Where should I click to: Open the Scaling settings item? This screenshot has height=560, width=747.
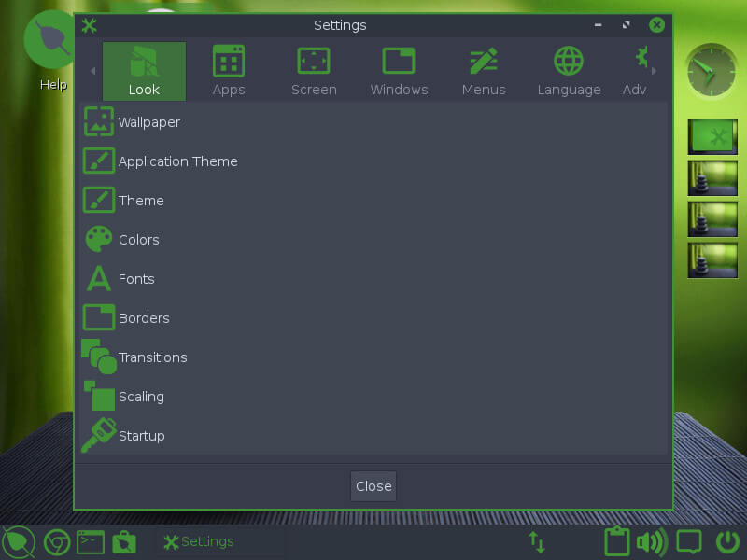click(140, 397)
